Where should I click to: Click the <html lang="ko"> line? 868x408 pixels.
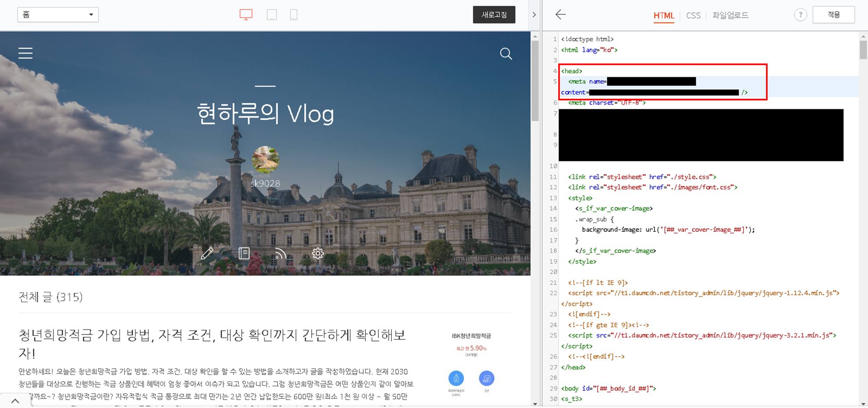589,50
